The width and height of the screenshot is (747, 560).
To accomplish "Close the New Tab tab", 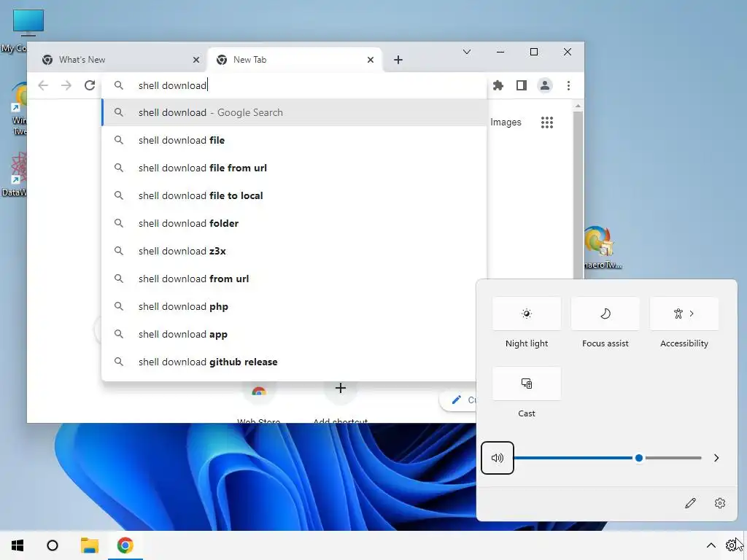I will [x=371, y=60].
